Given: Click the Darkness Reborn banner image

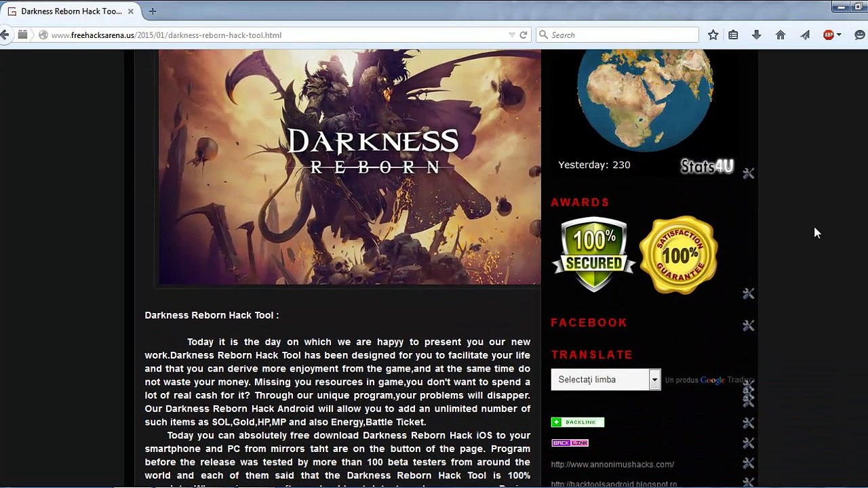Looking at the screenshot, I should point(350,167).
